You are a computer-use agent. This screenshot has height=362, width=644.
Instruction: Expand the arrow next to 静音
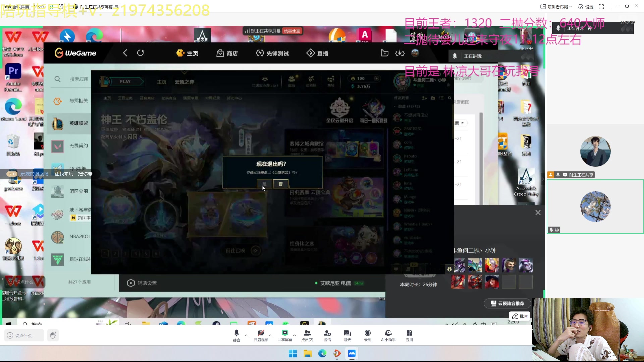click(x=246, y=335)
